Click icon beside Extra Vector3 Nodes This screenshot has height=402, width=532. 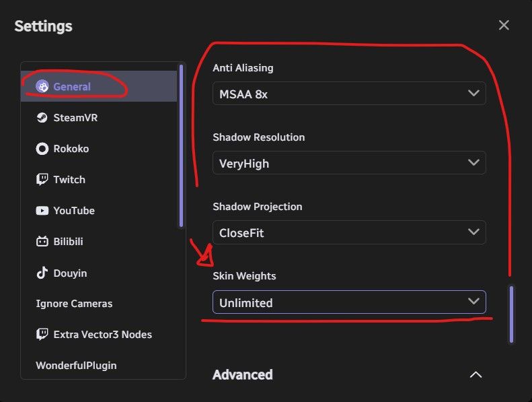tap(42, 335)
